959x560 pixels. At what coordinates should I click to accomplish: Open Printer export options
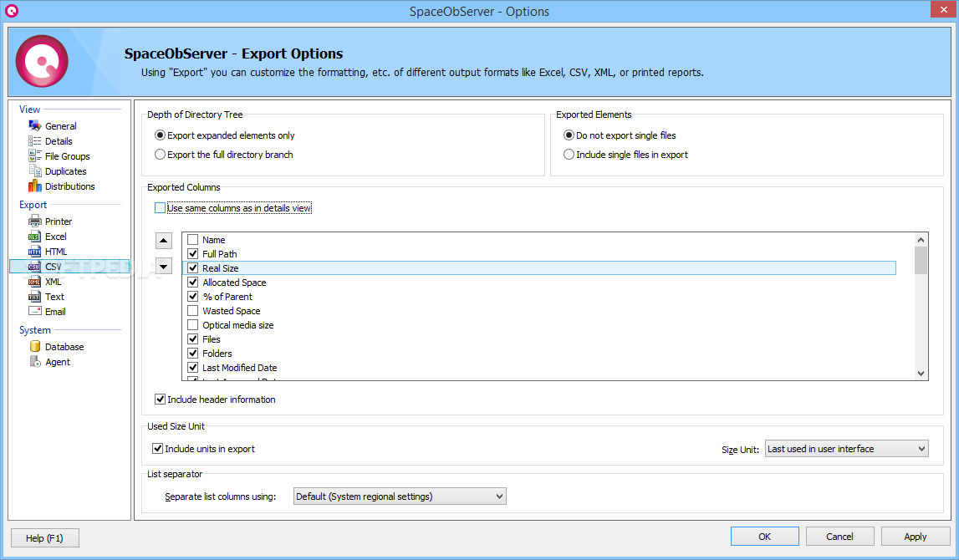tap(58, 221)
